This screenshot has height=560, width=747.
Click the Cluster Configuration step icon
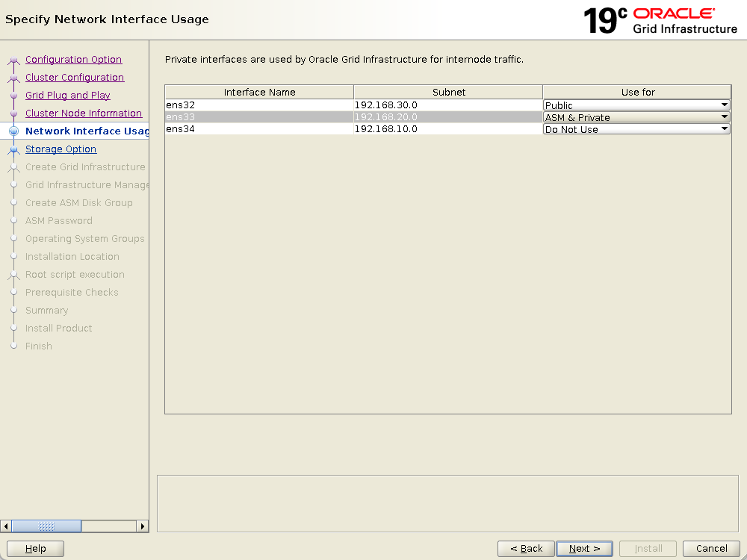[13, 78]
